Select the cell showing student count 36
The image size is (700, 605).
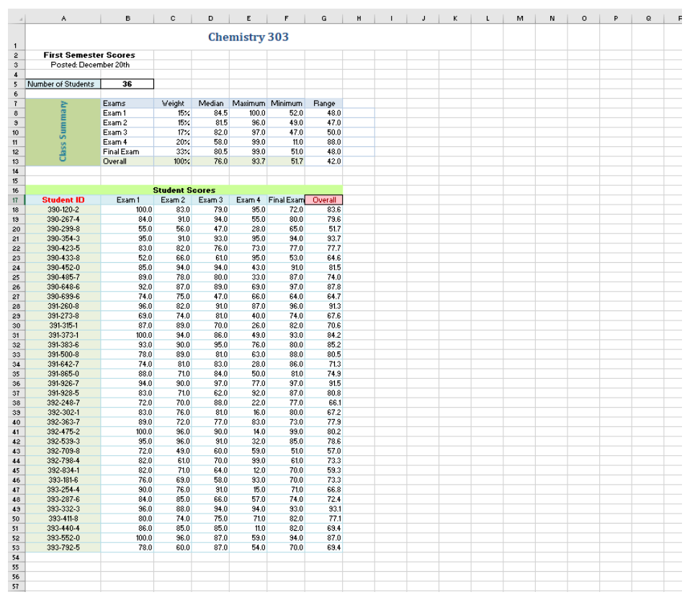click(127, 84)
